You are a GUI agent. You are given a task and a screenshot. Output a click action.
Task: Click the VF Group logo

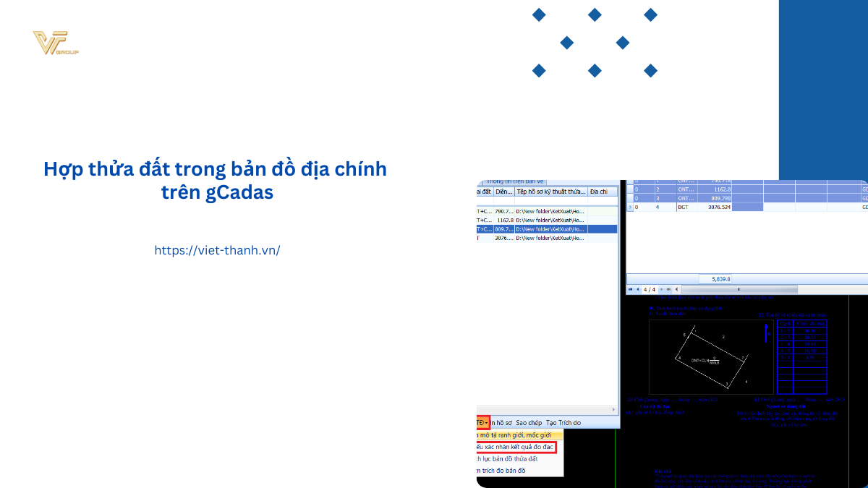click(55, 43)
